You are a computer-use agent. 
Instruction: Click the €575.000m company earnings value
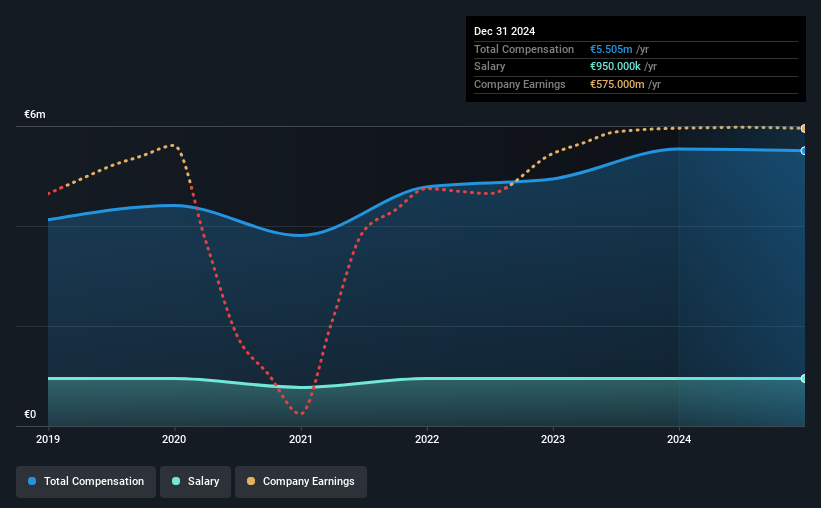click(x=617, y=84)
